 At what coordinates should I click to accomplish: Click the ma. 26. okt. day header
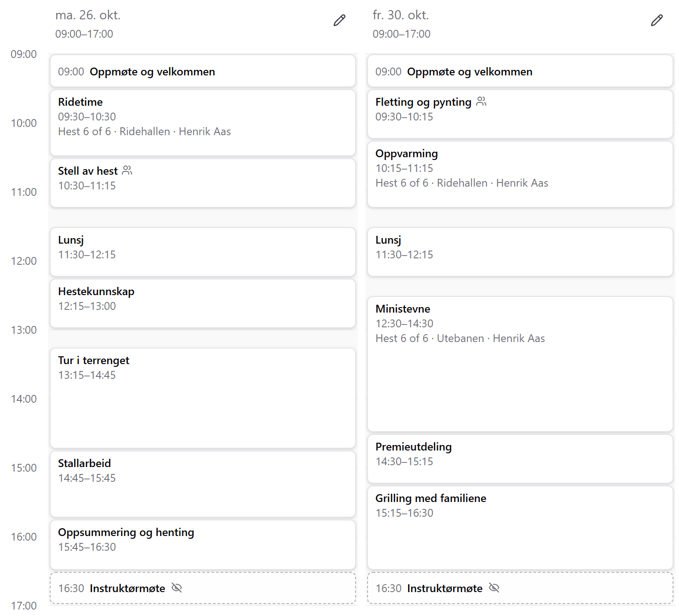click(88, 15)
